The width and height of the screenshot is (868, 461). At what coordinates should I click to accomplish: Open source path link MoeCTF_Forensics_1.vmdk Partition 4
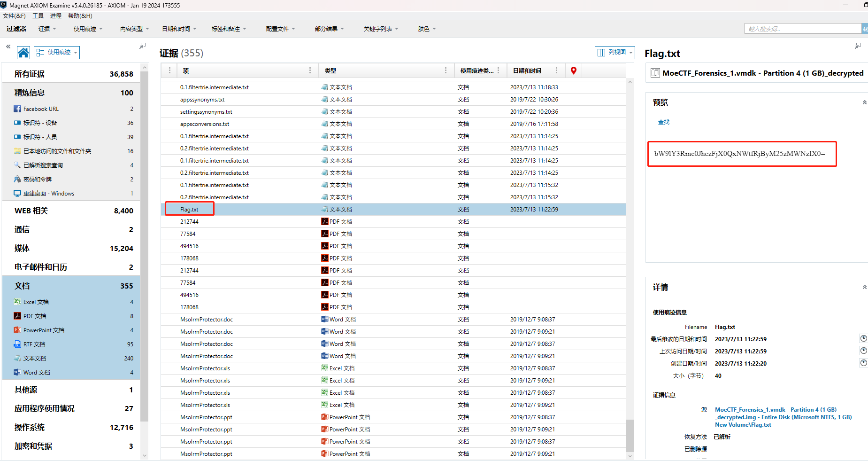[783, 417]
